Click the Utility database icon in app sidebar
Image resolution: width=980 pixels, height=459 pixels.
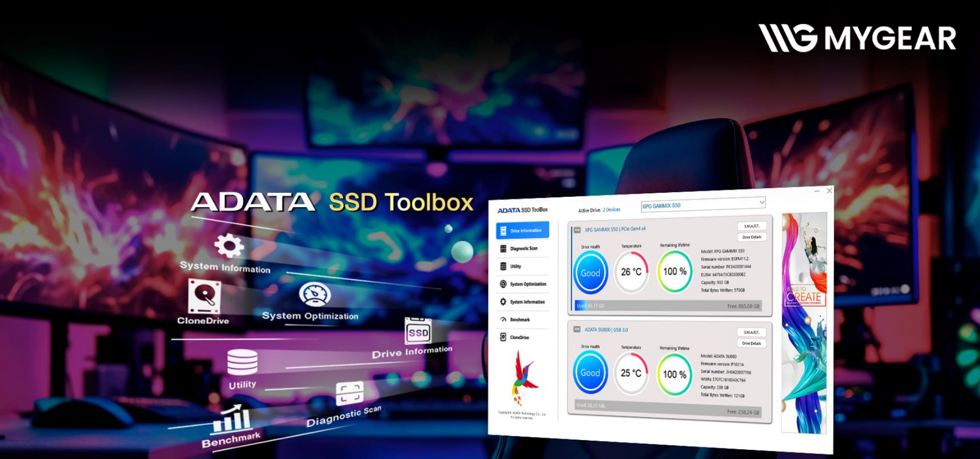(503, 266)
